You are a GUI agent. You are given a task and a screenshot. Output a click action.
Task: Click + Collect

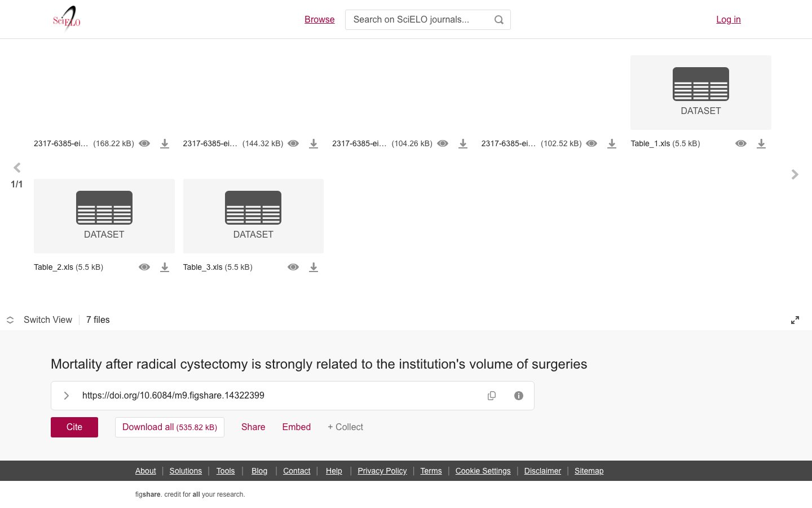coord(346,427)
